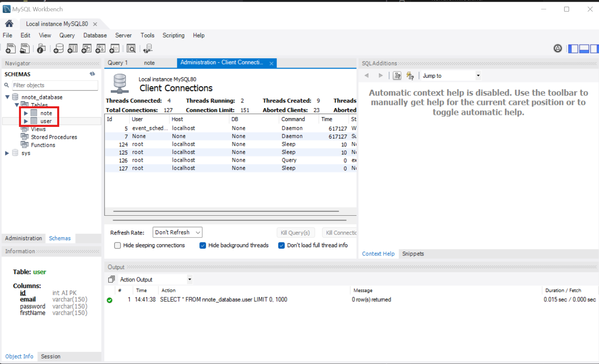Click the connections list horizontal scrollbar
This screenshot has width=599, height=364.
[x=226, y=211]
